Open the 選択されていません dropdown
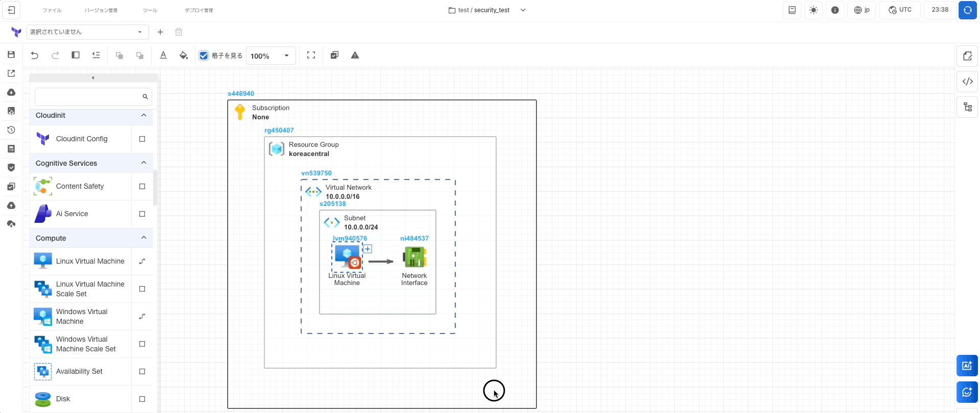This screenshot has height=413, width=980. click(87, 32)
